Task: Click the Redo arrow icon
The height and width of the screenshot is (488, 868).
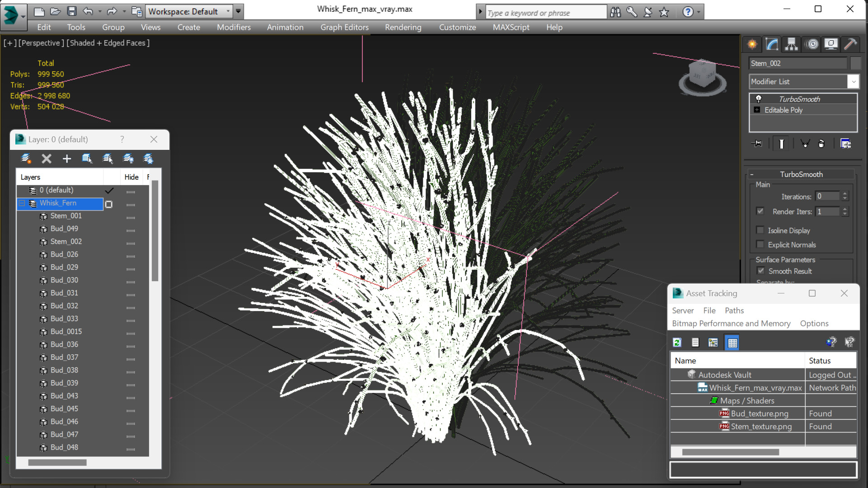Action: [x=112, y=11]
